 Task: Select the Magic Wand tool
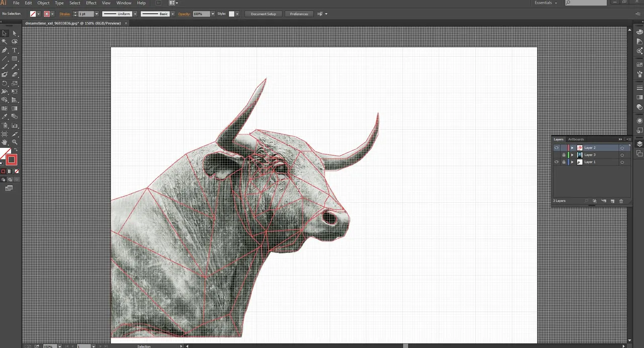(x=5, y=42)
